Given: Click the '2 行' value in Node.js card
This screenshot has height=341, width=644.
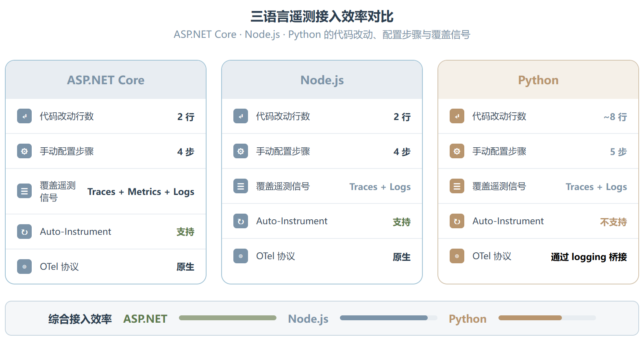Looking at the screenshot, I should coord(402,117).
